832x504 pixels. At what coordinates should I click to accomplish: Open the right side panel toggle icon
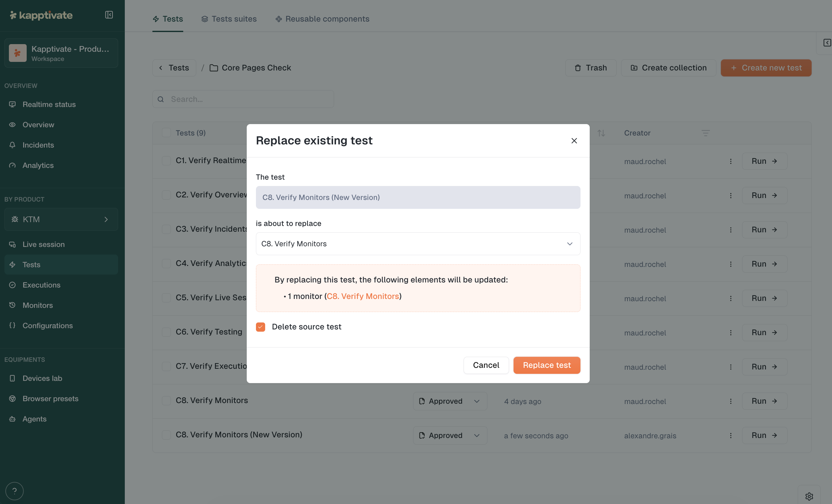click(x=827, y=43)
